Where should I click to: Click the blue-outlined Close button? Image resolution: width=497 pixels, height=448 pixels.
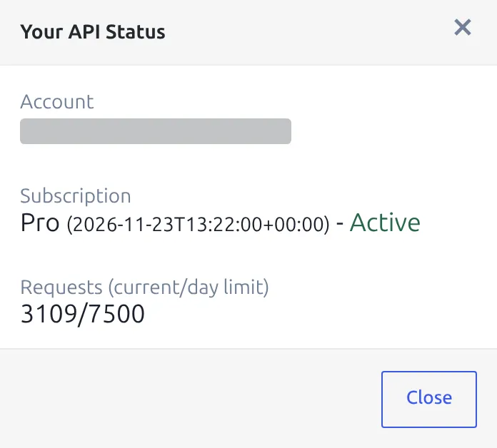pos(429,399)
